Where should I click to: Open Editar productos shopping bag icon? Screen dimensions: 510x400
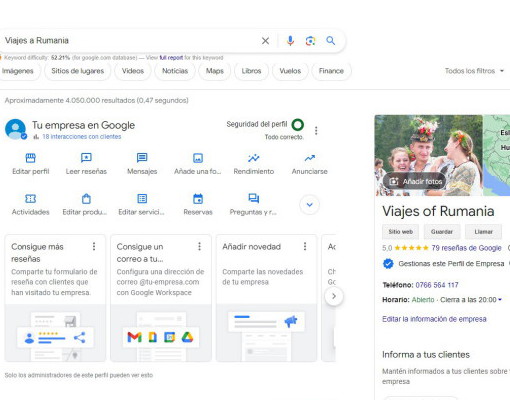pos(86,199)
